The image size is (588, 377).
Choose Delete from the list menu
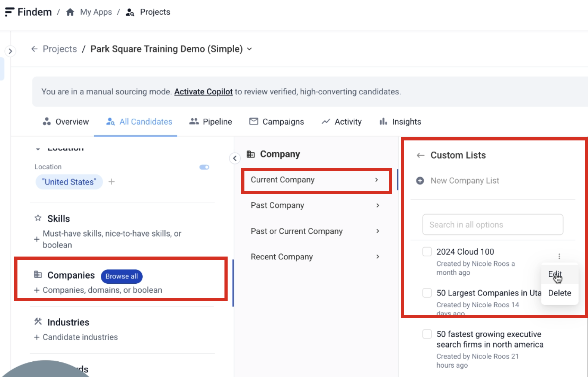[x=560, y=293]
